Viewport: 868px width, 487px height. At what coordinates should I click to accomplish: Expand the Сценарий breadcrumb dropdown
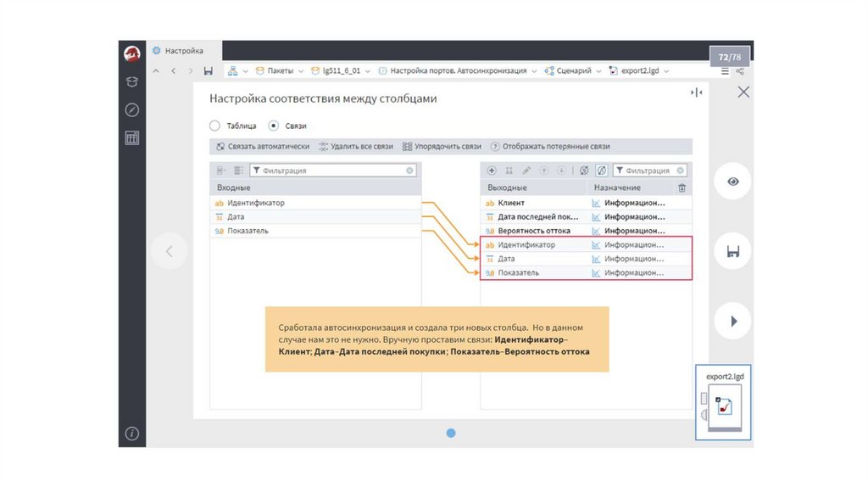(598, 71)
